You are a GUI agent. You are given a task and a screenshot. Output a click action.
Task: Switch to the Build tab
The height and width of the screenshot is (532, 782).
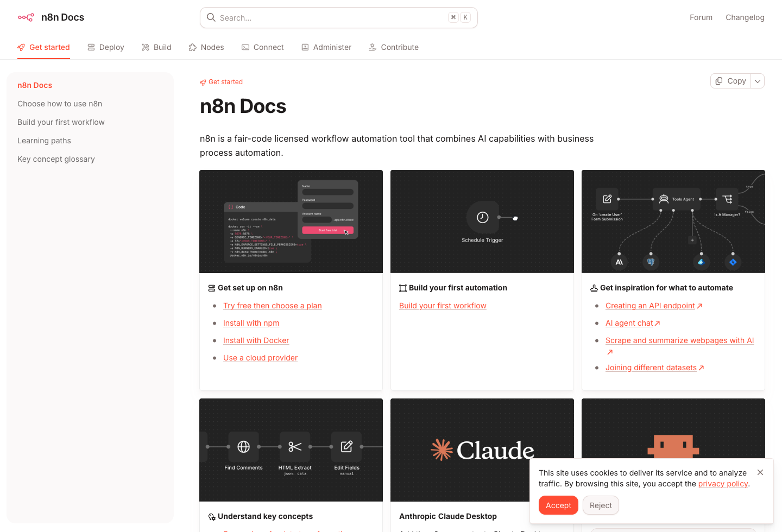(156, 47)
